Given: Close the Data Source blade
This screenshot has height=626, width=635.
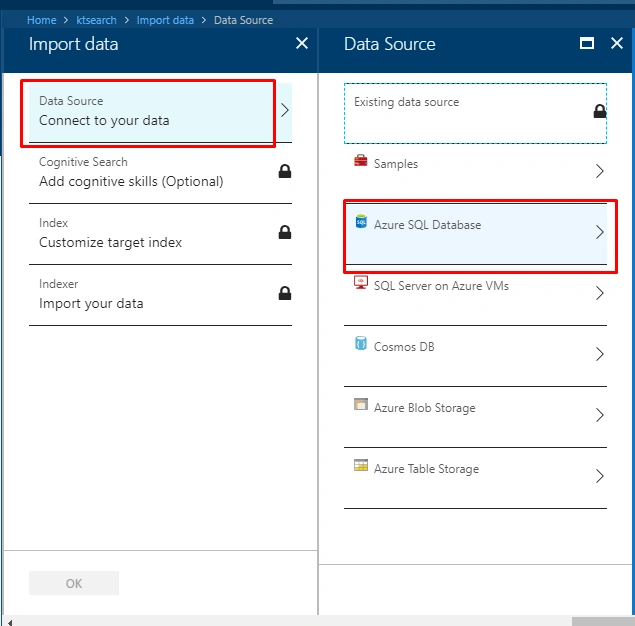Looking at the screenshot, I should pyautogui.click(x=616, y=43).
